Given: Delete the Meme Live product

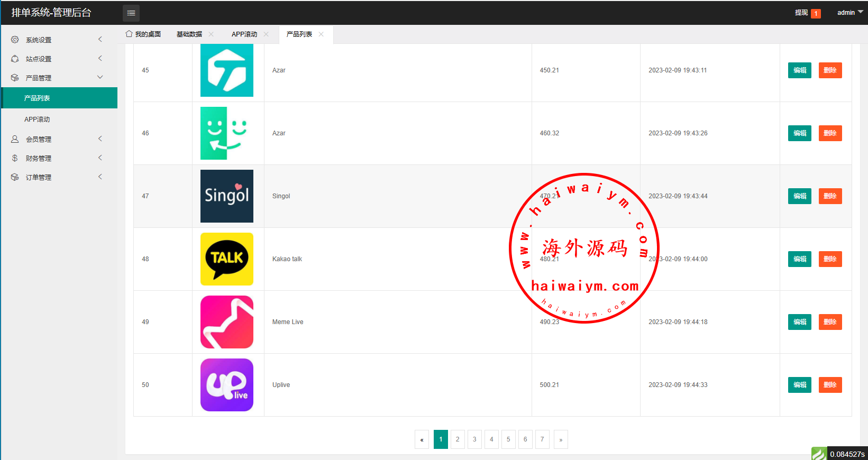Looking at the screenshot, I should tap(830, 322).
